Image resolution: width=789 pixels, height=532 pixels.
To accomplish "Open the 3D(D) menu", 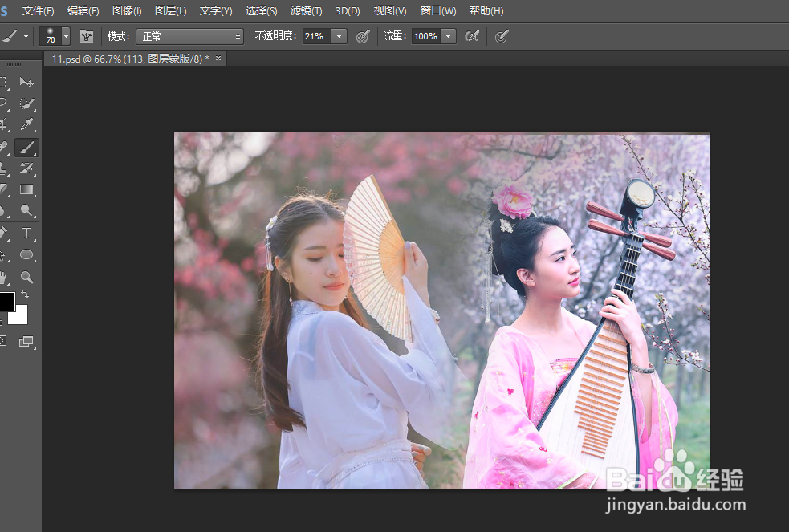I will pyautogui.click(x=348, y=10).
